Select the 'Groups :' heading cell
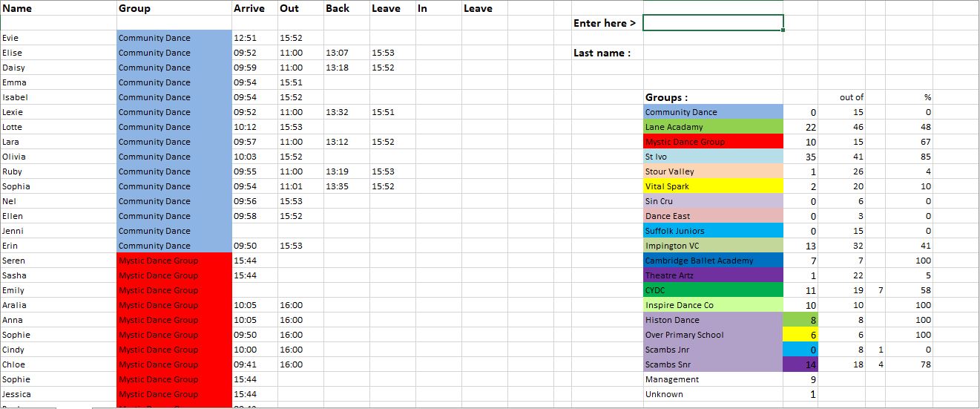Viewport: 980px width, 409px height. [666, 97]
